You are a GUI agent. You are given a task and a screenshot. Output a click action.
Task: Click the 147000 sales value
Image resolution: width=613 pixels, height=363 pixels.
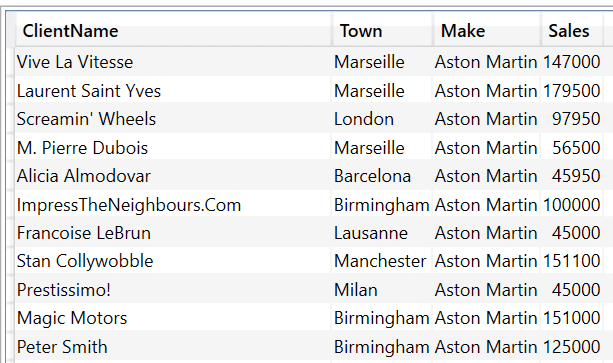572,62
